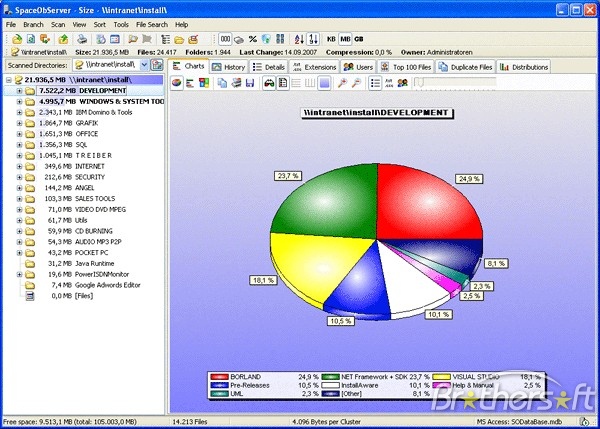Switch to the Duplicate Files tab
The width and height of the screenshot is (600, 429).
click(465, 67)
